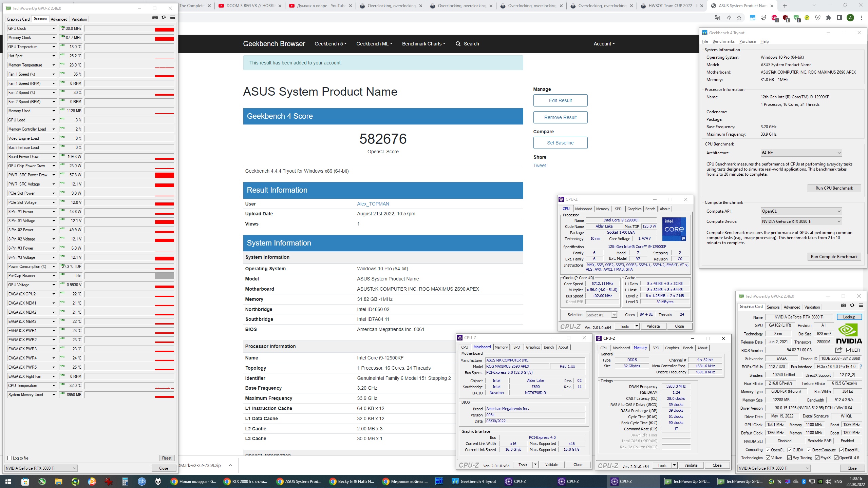Click Run CPU Benchmark button
Image resolution: width=868 pixels, height=488 pixels.
pos(834,188)
